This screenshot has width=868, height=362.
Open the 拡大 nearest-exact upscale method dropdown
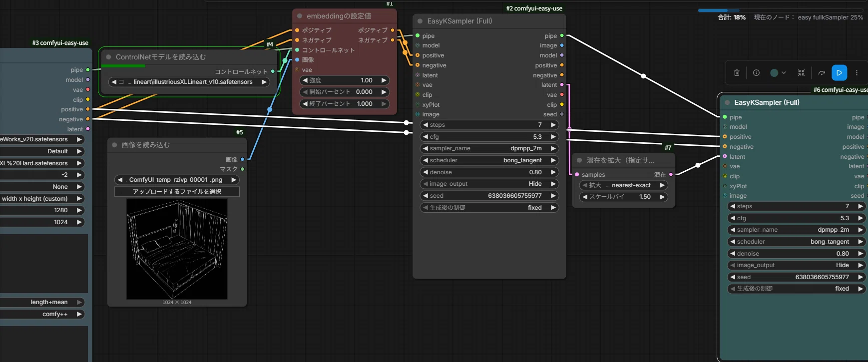click(x=623, y=185)
